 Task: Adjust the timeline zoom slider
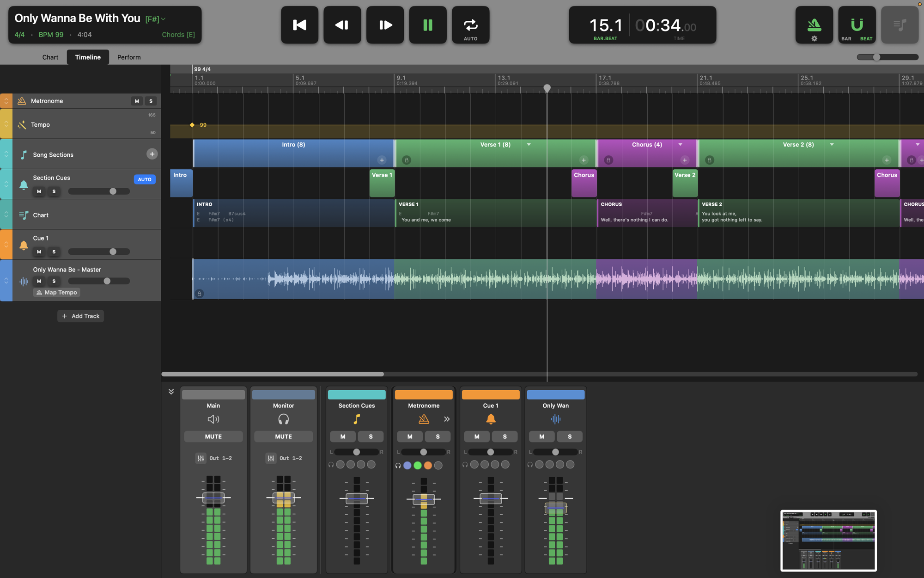[887, 57]
